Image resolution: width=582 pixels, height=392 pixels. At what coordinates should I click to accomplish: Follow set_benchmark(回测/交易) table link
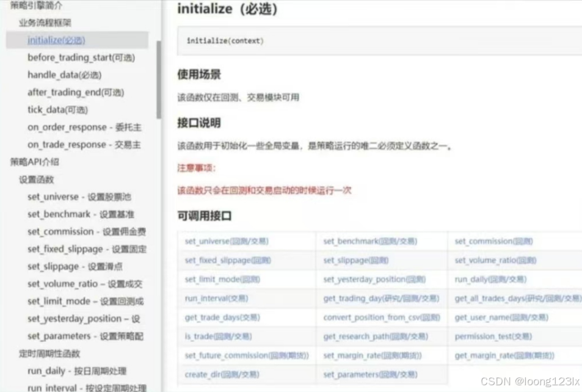[370, 241]
